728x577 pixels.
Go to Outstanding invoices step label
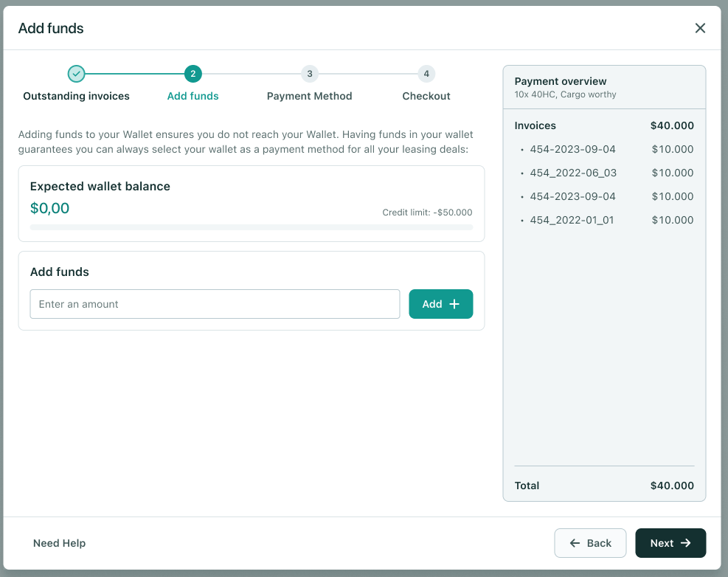pyautogui.click(x=76, y=96)
